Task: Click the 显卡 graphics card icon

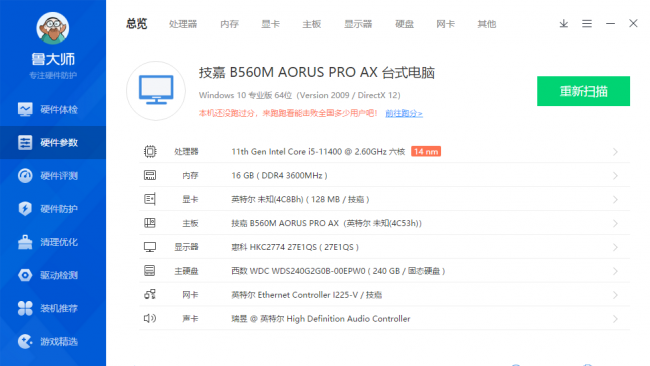Action: pyautogui.click(x=150, y=199)
